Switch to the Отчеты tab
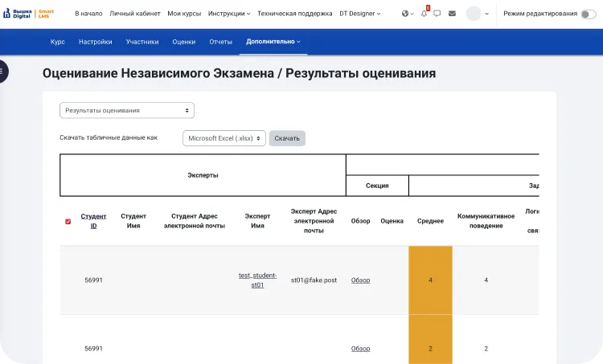The height and width of the screenshot is (364, 603). click(221, 42)
